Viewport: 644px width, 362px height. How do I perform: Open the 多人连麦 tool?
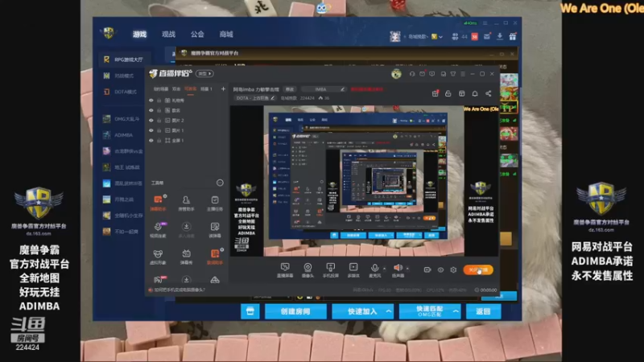[x=186, y=230]
